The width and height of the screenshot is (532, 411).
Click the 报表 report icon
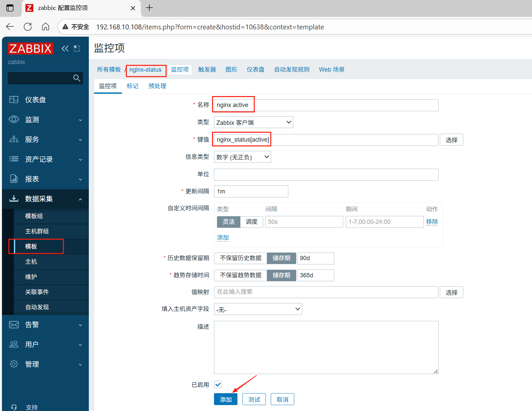tap(14, 179)
